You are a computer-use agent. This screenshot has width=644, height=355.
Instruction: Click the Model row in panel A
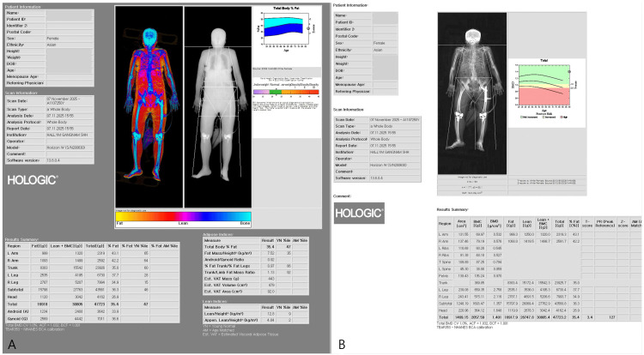tap(49, 147)
